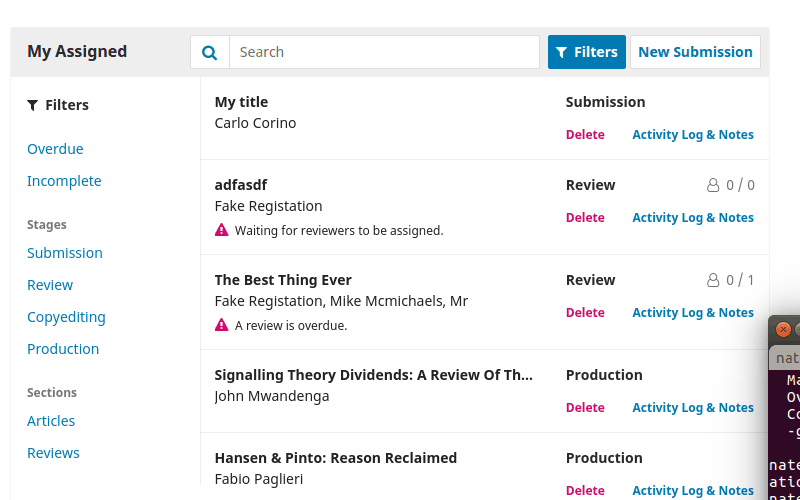The width and height of the screenshot is (800, 500).
Task: Click 'Fake Registation, Mike Mcmichaels, Mr' authors
Action: pyautogui.click(x=341, y=301)
